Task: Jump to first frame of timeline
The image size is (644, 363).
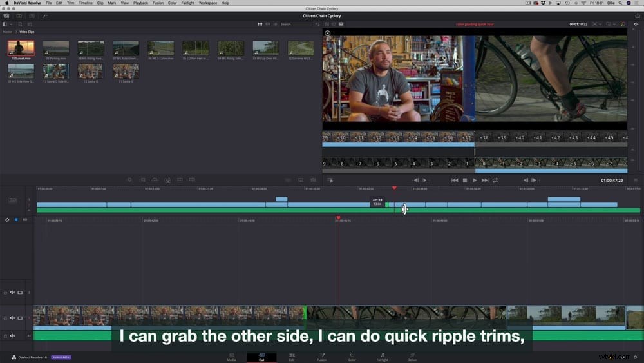Action: point(454,180)
